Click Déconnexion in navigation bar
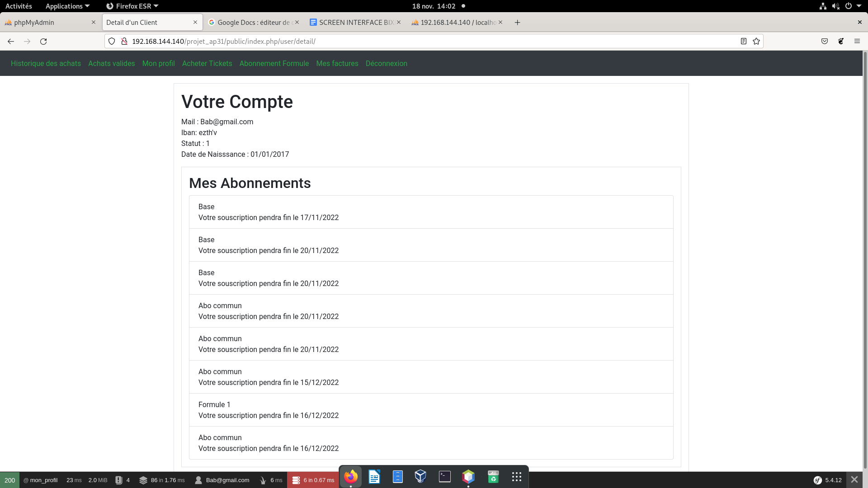Screen dimensions: 868x488 click(x=386, y=63)
